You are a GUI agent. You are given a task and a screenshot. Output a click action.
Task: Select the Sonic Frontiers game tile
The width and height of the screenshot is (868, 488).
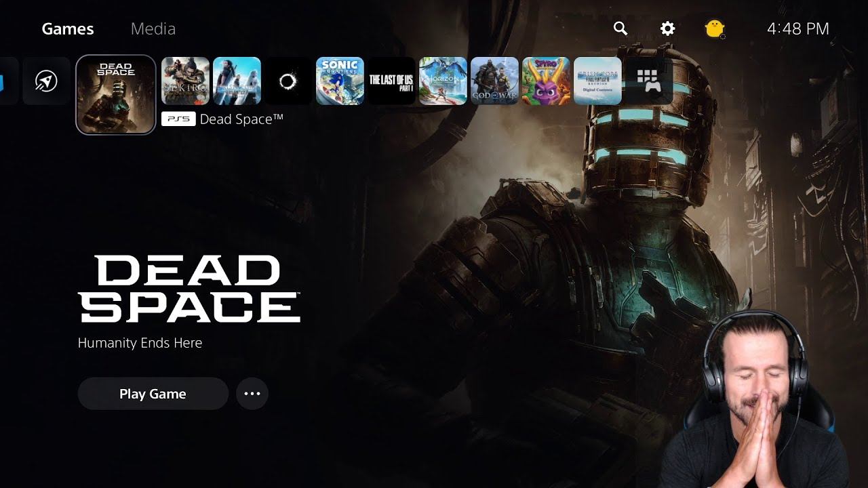340,81
